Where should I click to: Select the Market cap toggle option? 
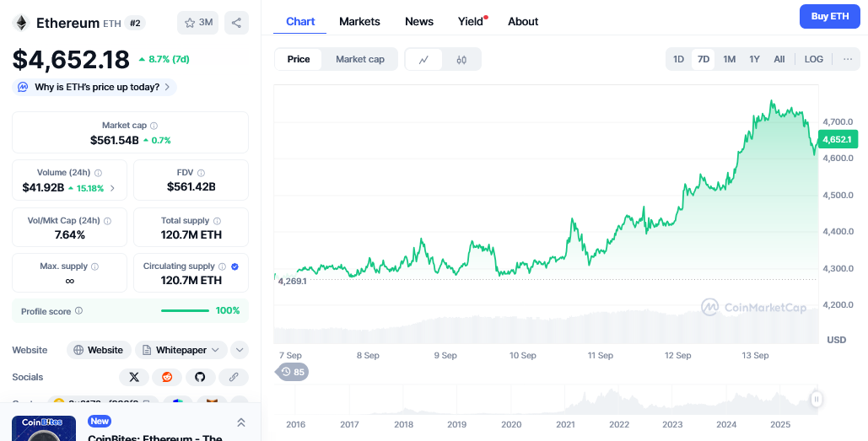360,59
